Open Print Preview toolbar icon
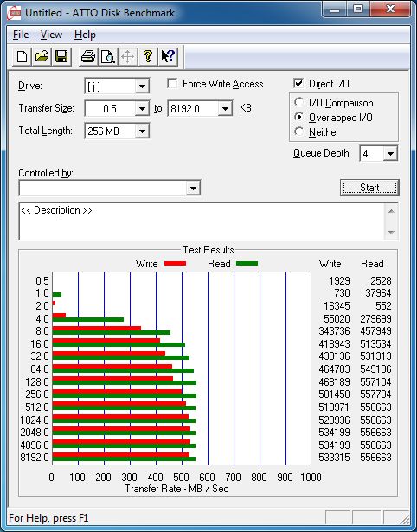This screenshot has width=417, height=532. coord(108,56)
